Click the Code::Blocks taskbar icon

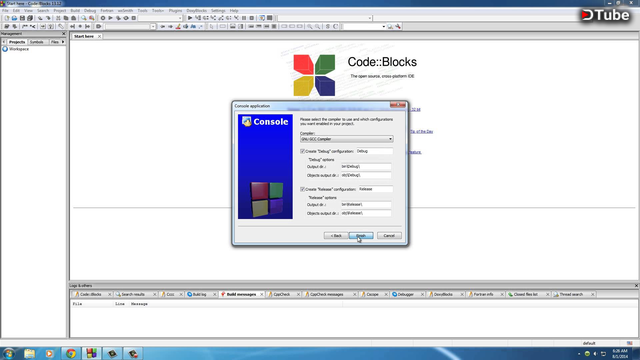(x=91, y=353)
